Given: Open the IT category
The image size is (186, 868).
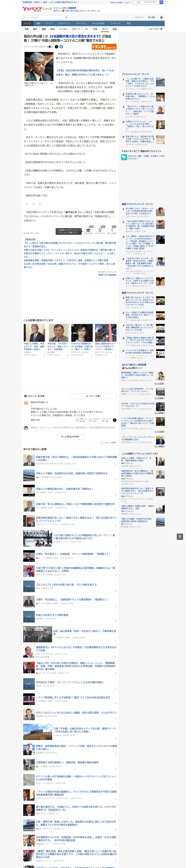Looking at the screenshot, I should pyautogui.click(x=86, y=29).
